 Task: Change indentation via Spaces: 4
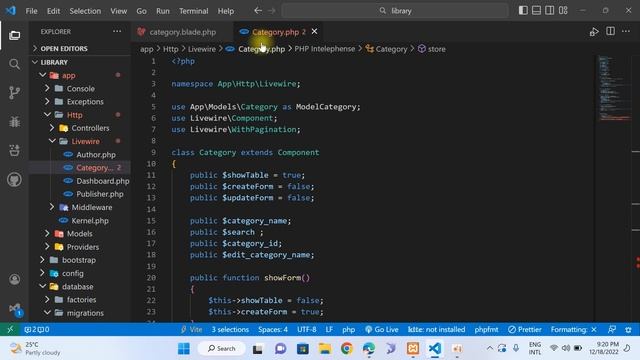point(273,329)
